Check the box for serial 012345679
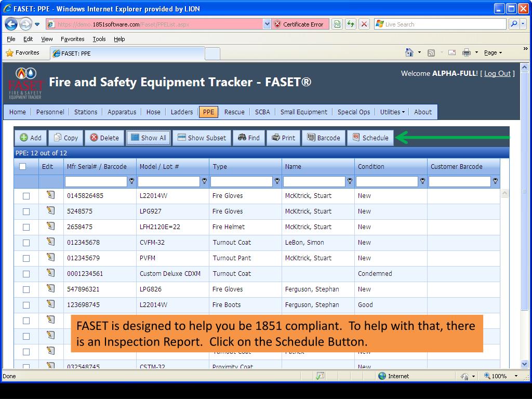Image resolution: width=532 pixels, height=399 pixels. [26, 259]
